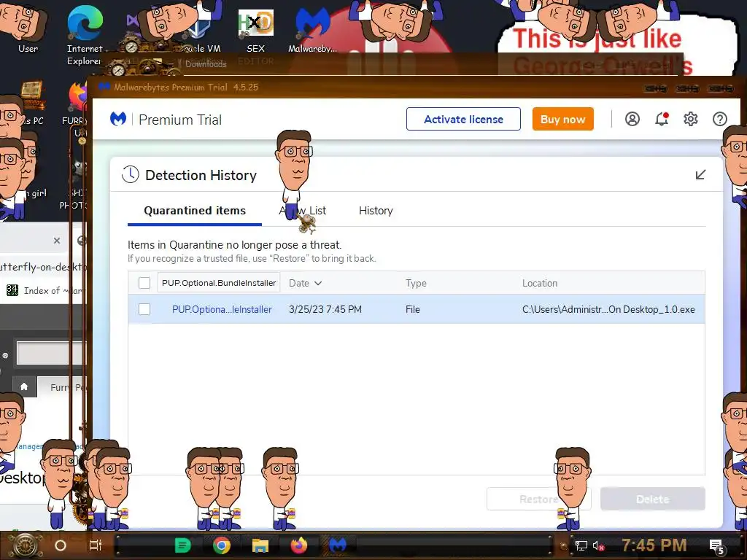Switch to Malwarebytes taskbar icon
Screen dimensions: 747x560
338,545
